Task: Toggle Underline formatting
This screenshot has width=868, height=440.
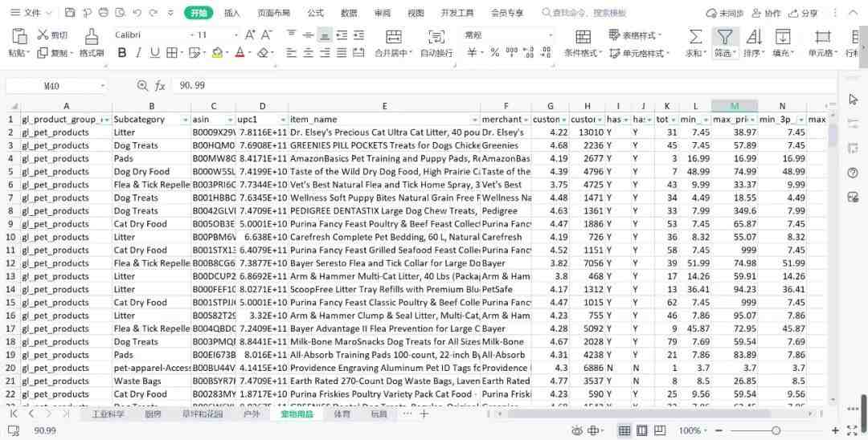Action: [155, 53]
